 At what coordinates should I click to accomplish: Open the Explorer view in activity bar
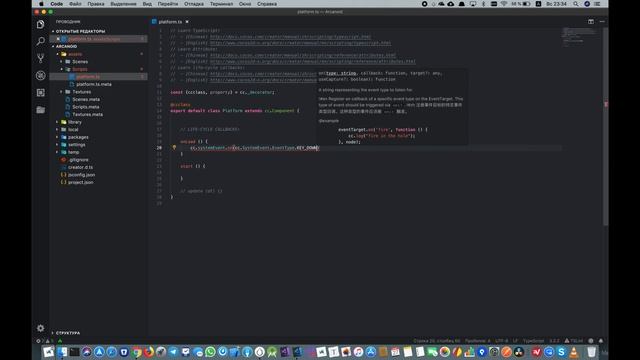(x=40, y=24)
